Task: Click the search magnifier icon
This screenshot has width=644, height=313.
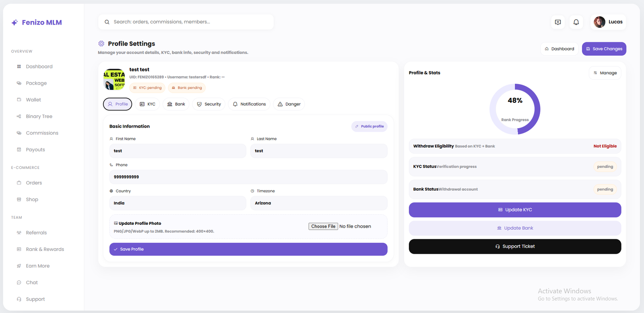Action: [107, 22]
